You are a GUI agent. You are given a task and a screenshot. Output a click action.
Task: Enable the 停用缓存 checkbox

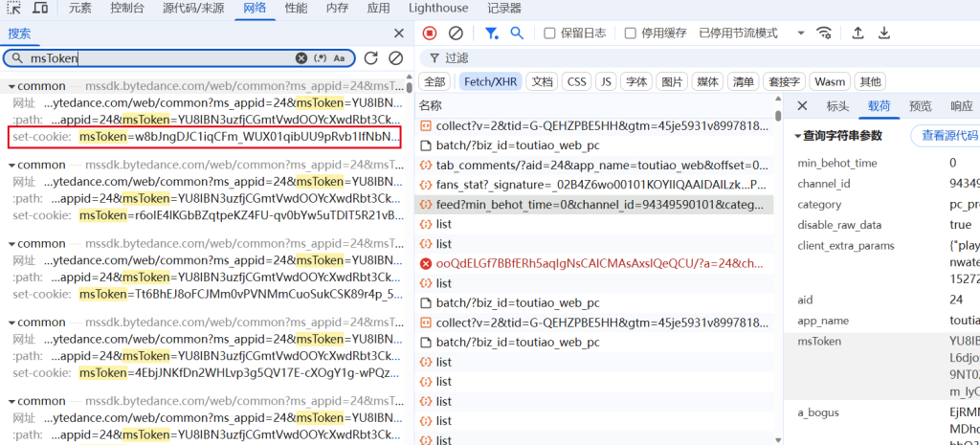[x=630, y=33]
